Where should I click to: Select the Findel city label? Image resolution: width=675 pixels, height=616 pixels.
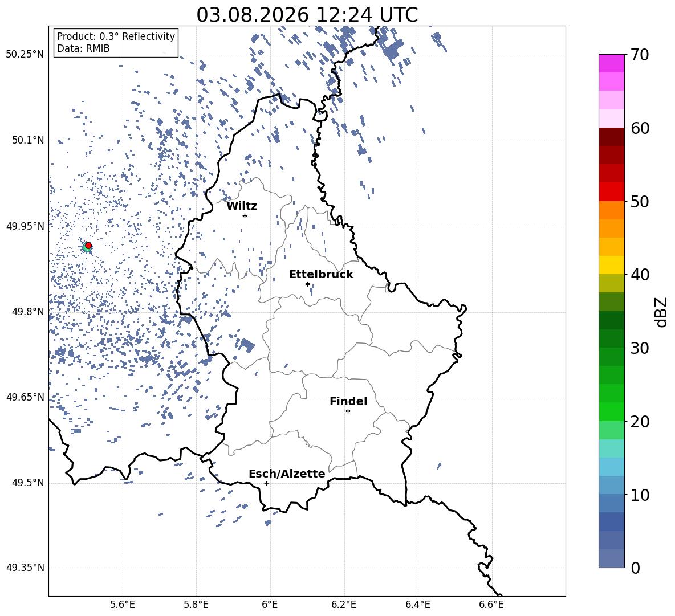coord(348,401)
